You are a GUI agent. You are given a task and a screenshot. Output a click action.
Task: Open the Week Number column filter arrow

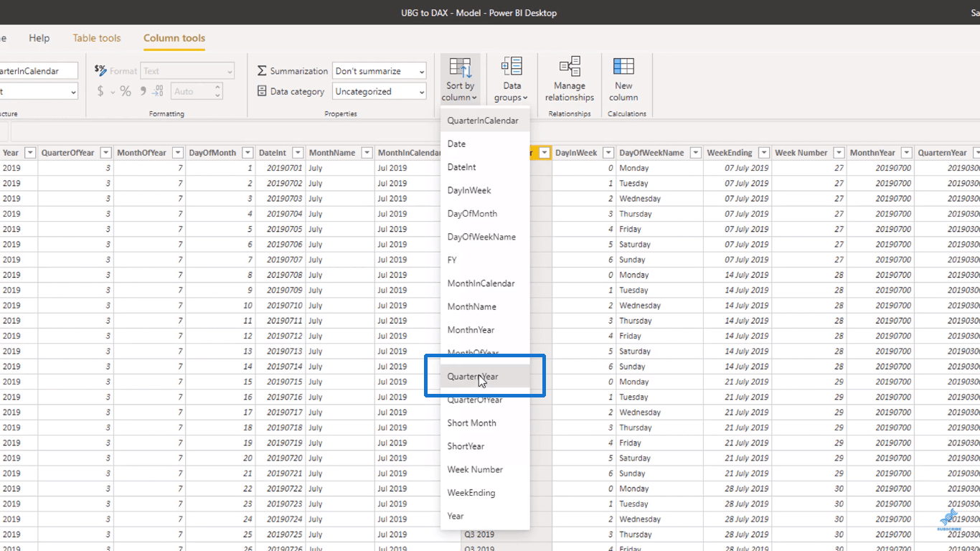(x=838, y=153)
